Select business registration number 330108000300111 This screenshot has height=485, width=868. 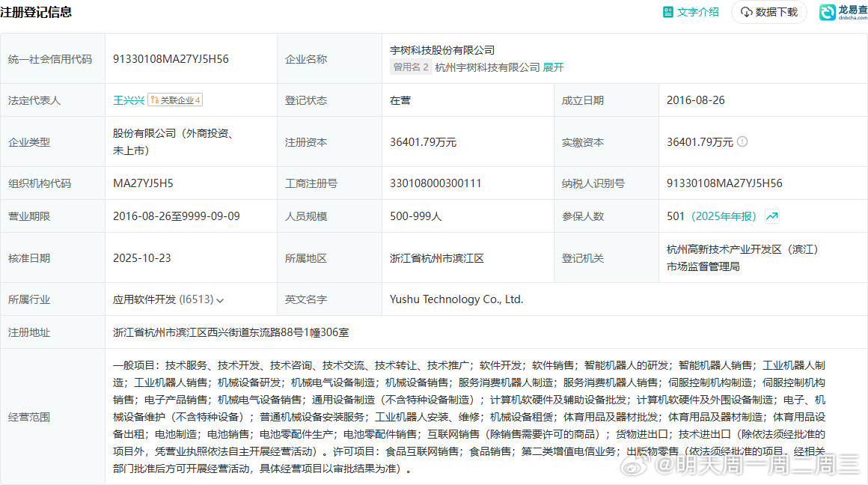click(435, 183)
